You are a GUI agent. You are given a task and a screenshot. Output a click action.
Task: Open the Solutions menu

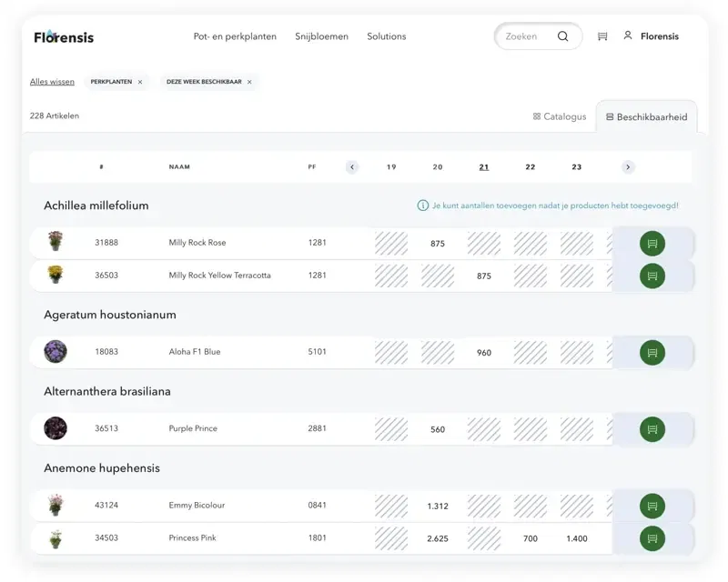(x=386, y=36)
